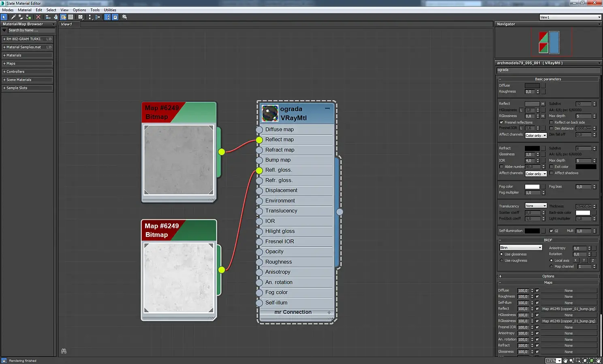Enable Reflect on back side checkbox
Image resolution: width=603 pixels, height=364 pixels.
551,122
